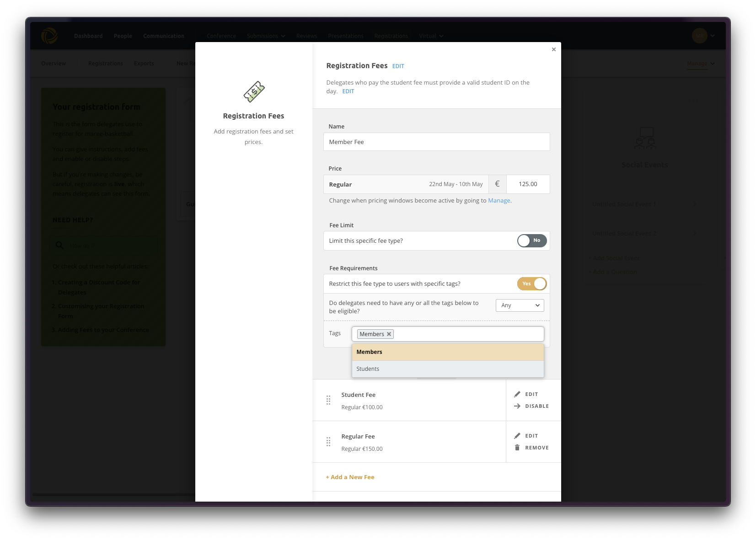756x540 pixels.
Task: Open the Reviews menu item
Action: pyautogui.click(x=306, y=36)
